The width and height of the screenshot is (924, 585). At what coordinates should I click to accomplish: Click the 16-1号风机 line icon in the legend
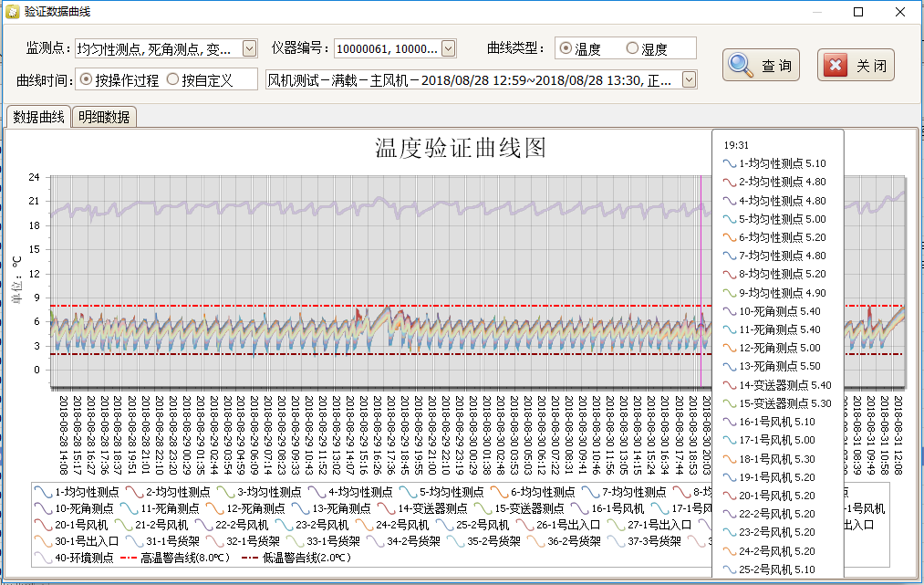(580, 508)
